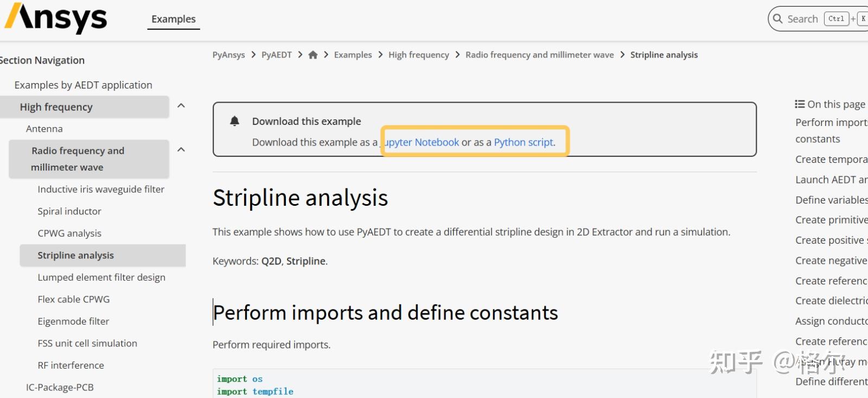Screen dimensions: 868x398
Task: Open Inductive iris waveguide filter example
Action: [x=101, y=189]
